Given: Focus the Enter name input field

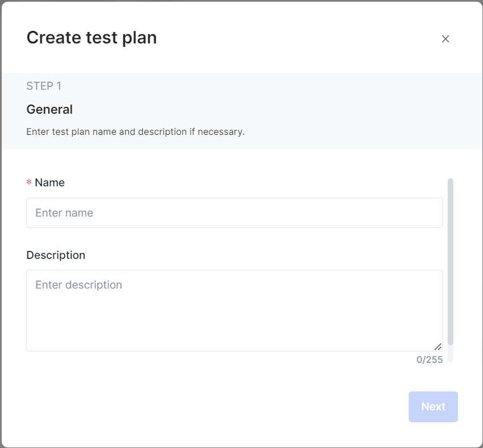Looking at the screenshot, I should click(x=235, y=213).
